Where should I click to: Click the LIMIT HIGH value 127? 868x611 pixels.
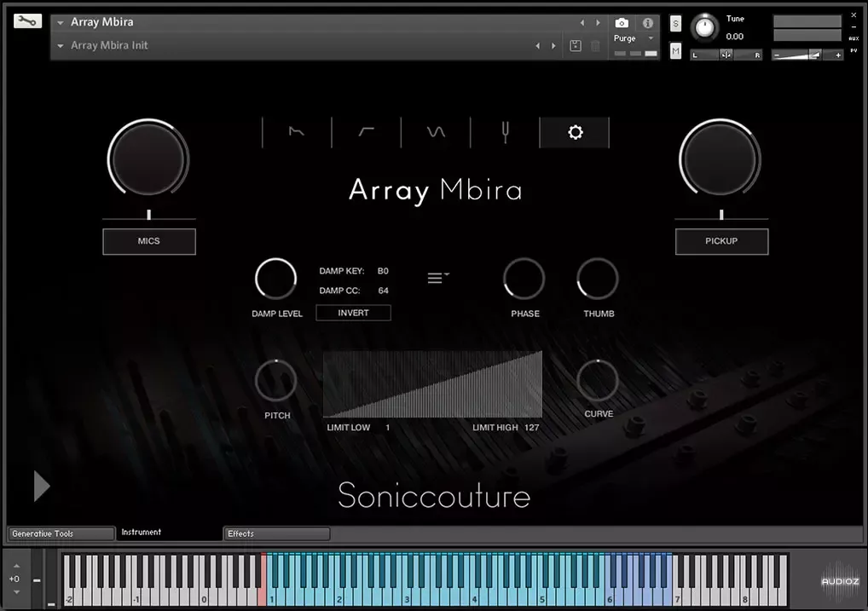[531, 427]
